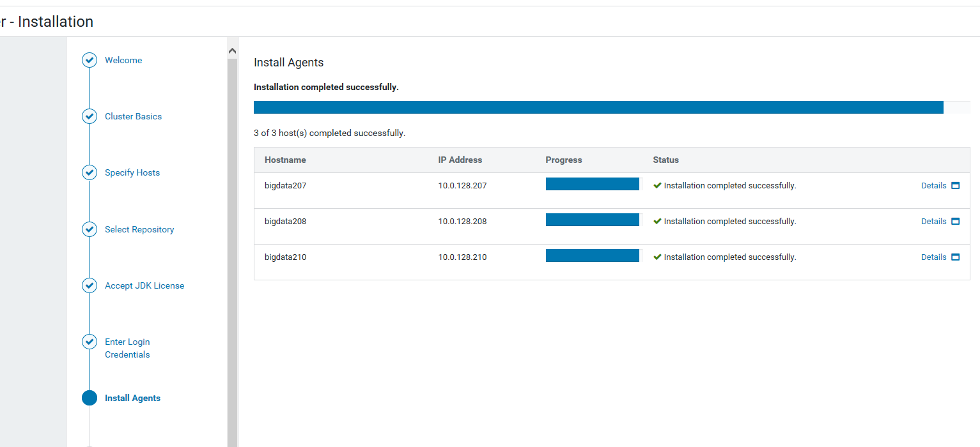Image resolution: width=980 pixels, height=447 pixels.
Task: Click the Accept JDK License step icon
Action: click(x=89, y=285)
